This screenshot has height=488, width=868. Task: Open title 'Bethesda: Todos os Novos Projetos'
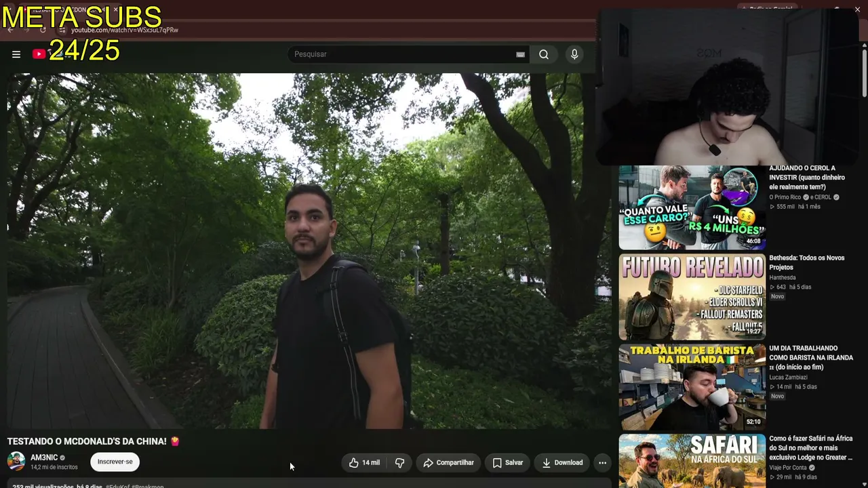pos(807,262)
